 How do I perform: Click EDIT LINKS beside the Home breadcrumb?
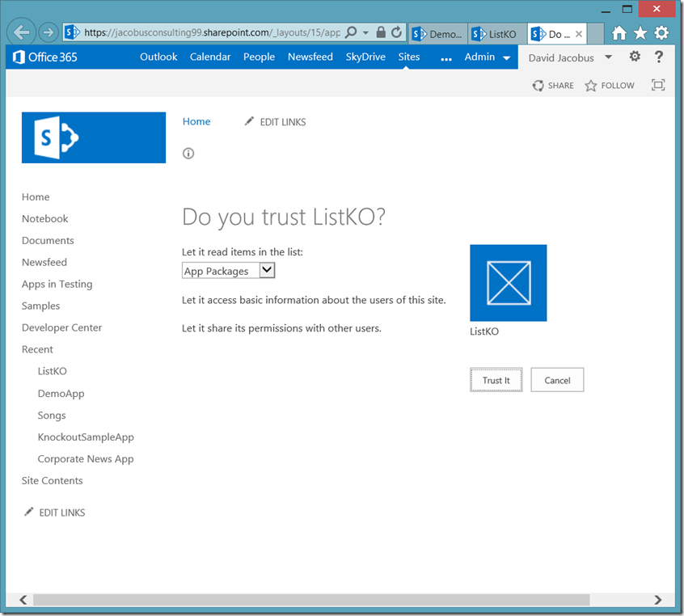pos(275,122)
